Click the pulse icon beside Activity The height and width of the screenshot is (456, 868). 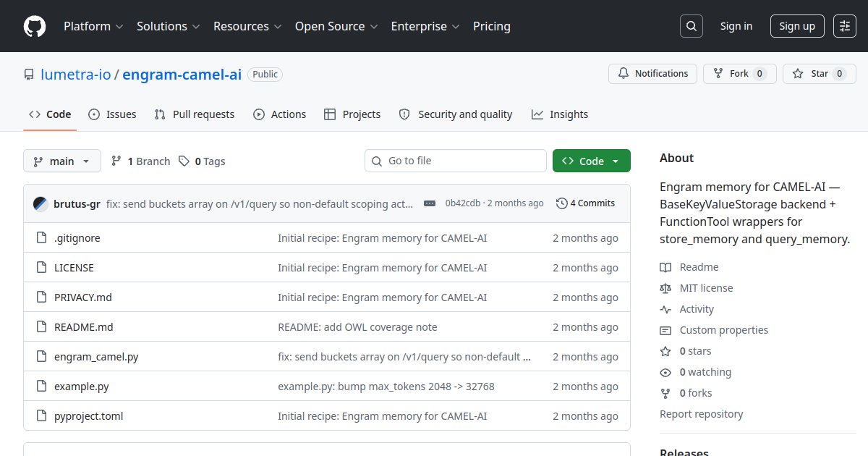665,309
